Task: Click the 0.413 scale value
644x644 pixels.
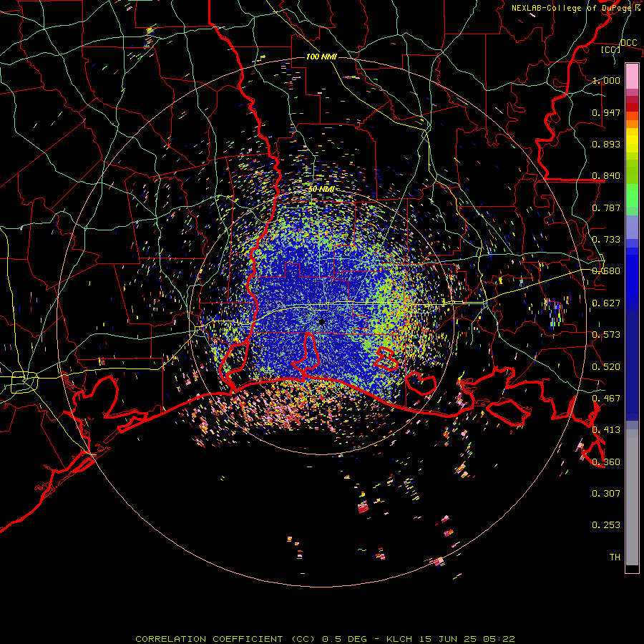Action: click(x=606, y=430)
